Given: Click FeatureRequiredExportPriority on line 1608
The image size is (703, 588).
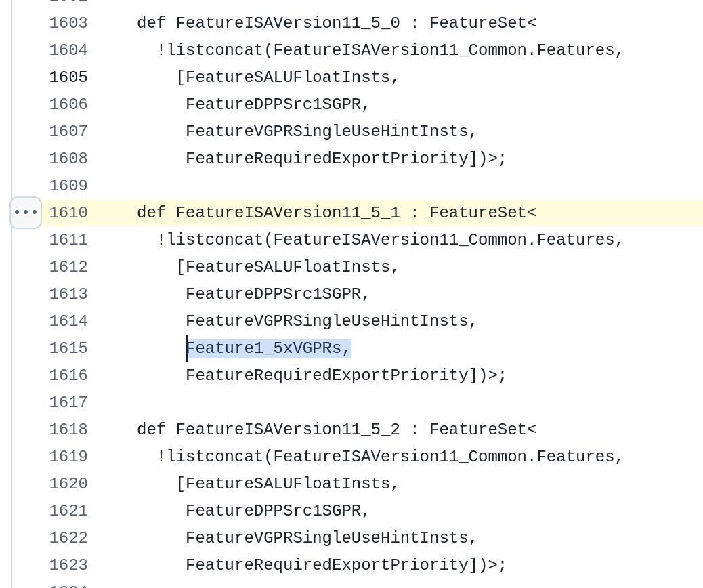Looking at the screenshot, I should (x=327, y=159).
